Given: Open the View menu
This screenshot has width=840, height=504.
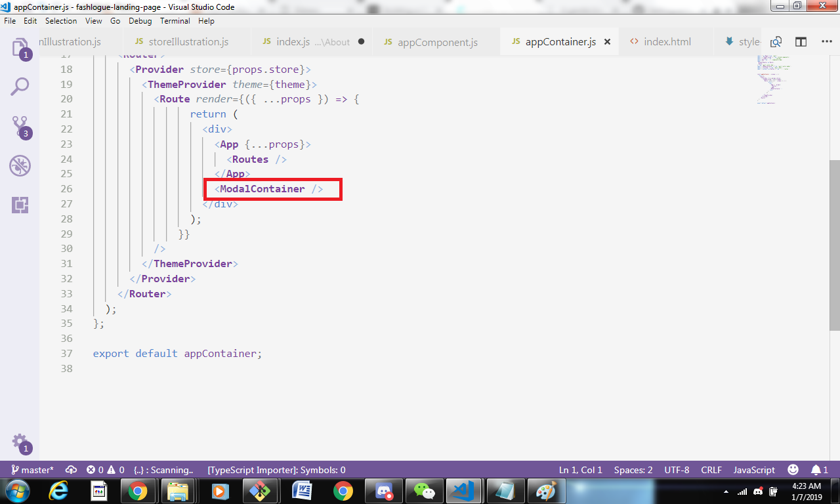Looking at the screenshot, I should pos(94,21).
